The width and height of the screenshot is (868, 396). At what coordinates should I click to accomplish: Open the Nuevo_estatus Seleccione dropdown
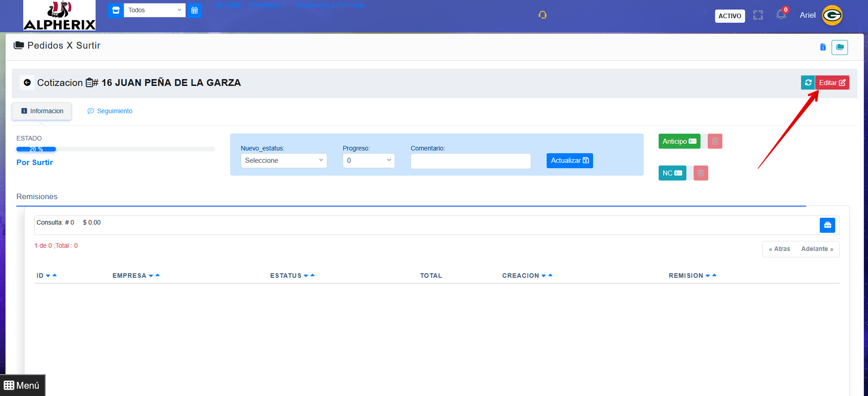coord(284,160)
